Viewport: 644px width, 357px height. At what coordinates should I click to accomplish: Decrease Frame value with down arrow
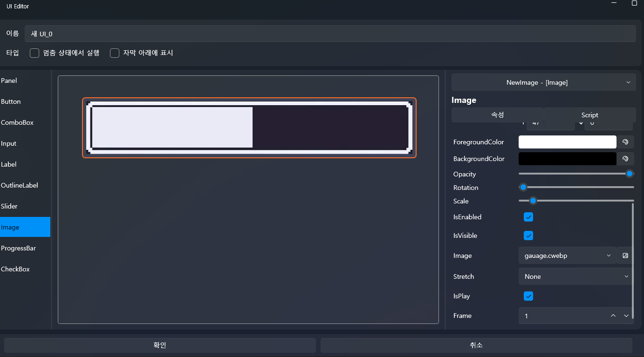click(626, 316)
